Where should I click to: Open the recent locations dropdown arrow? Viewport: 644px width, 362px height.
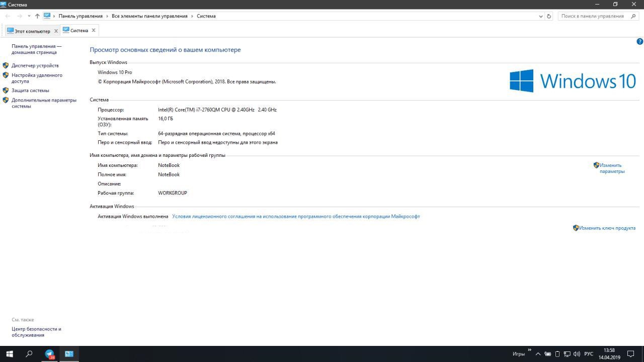tap(29, 16)
